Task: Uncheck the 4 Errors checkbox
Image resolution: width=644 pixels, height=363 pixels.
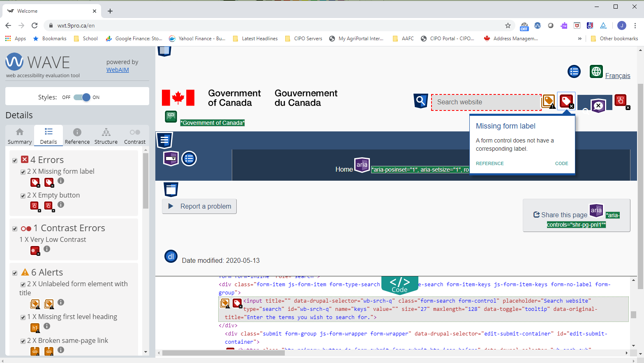Action: coord(15,161)
